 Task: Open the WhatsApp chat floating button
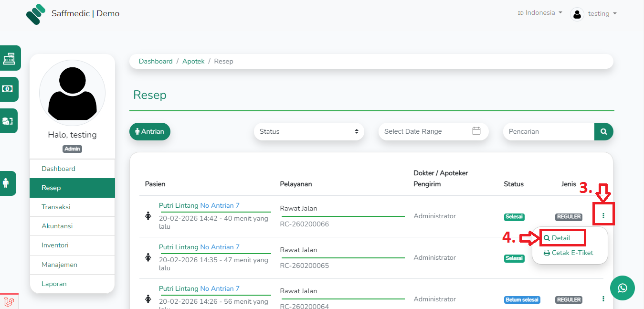pyautogui.click(x=622, y=288)
